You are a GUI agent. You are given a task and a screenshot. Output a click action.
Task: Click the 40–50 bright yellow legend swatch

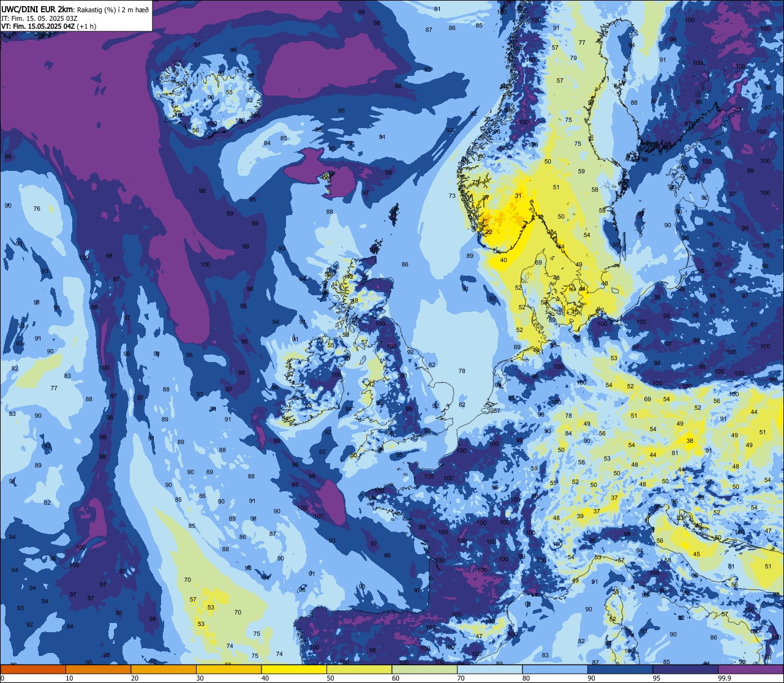click(294, 670)
